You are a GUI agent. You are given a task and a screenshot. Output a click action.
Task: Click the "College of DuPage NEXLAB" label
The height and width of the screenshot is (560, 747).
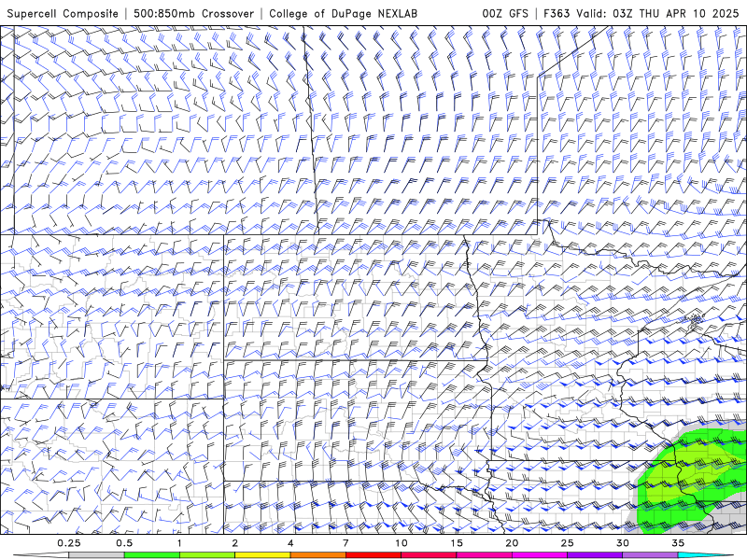click(343, 13)
